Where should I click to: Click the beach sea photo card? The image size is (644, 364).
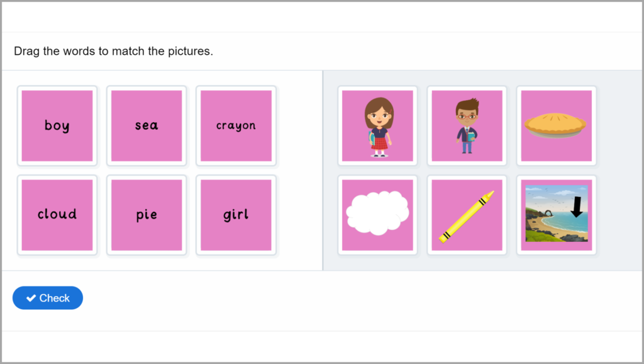click(x=556, y=214)
